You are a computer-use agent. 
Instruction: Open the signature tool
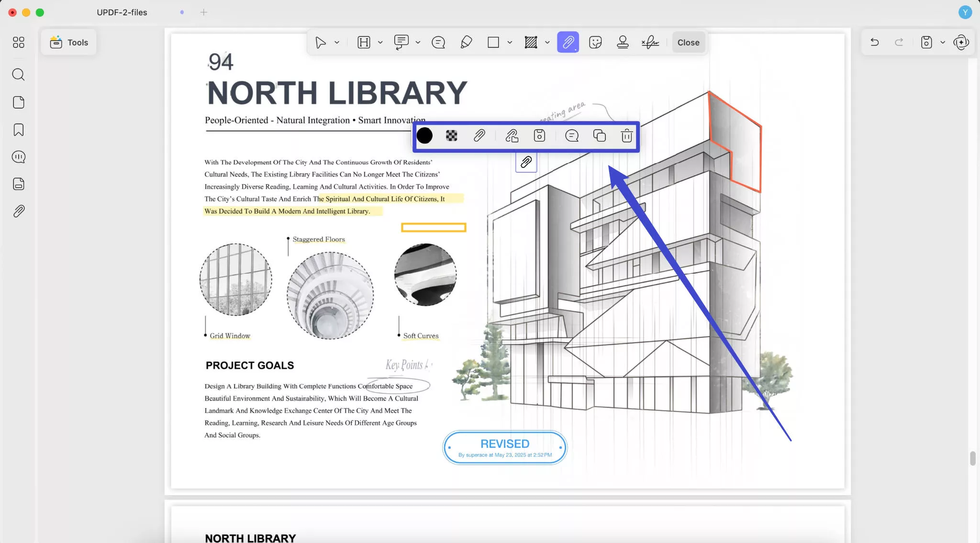pos(650,43)
